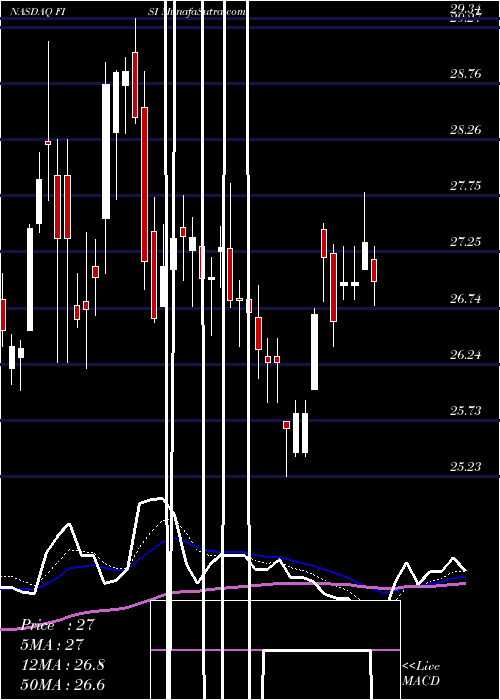Screen dimensions: 500x700
Task: Click the 5MA : 27 readout
Action: pyautogui.click(x=53, y=645)
